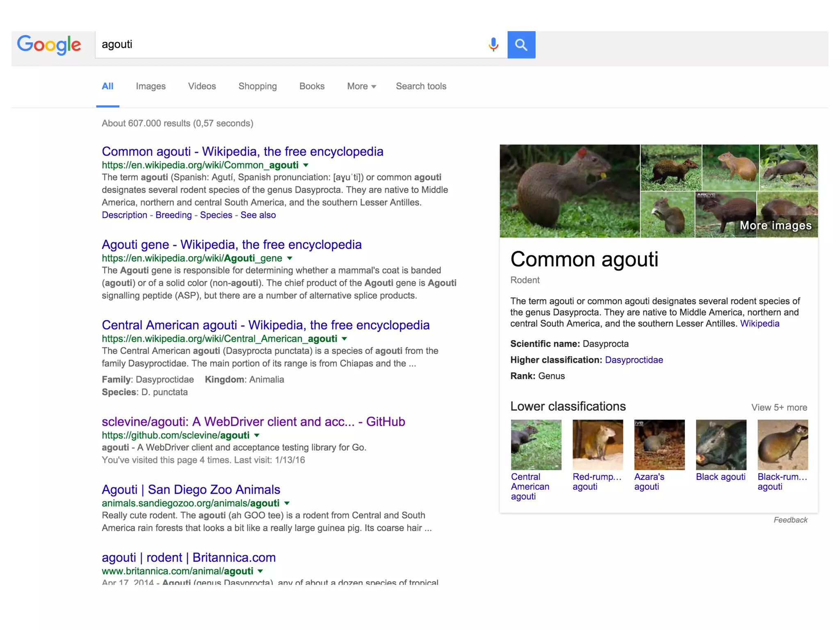The height and width of the screenshot is (630, 840).
Task: Follow the Dasyproctidae higher classification link
Action: point(634,360)
